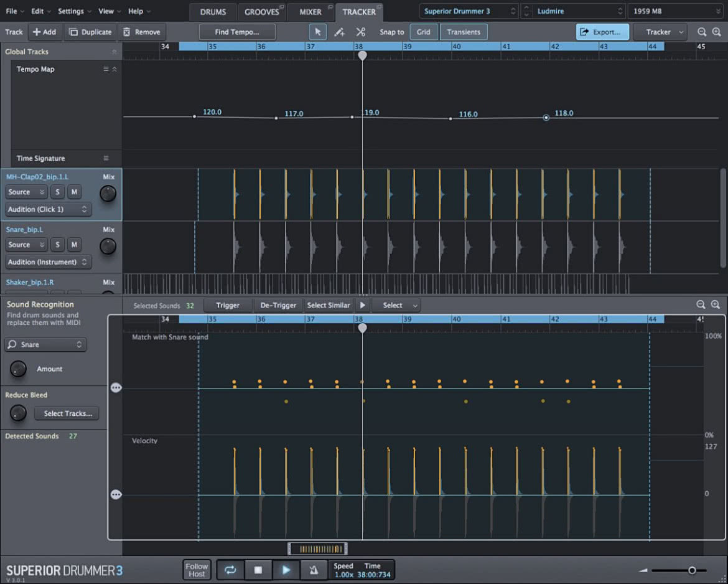Click the Find Tempo... button

pos(237,32)
